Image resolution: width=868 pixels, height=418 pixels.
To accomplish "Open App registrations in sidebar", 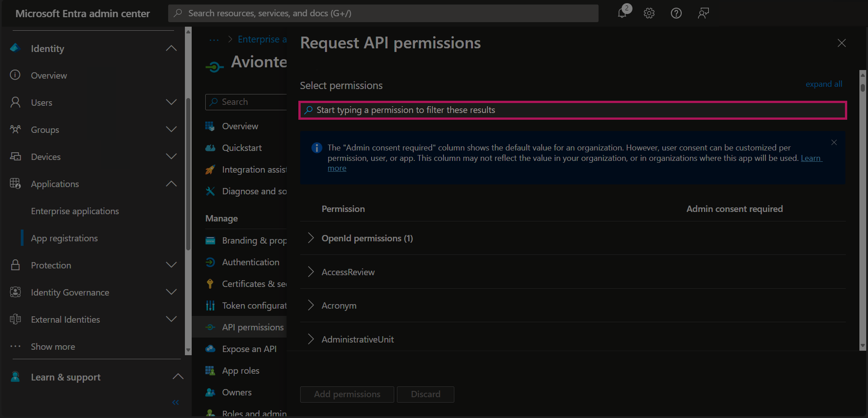I will (64, 238).
